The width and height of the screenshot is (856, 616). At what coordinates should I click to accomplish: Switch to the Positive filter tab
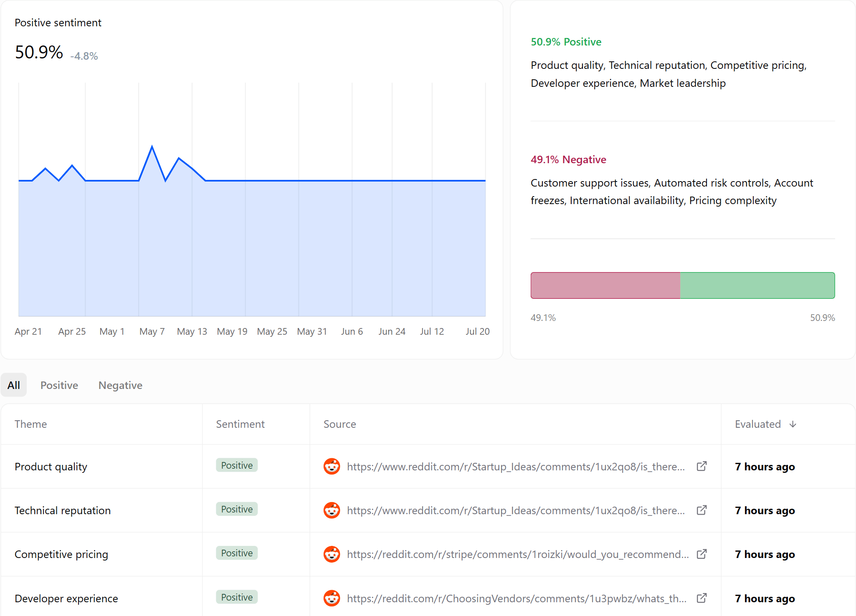click(x=59, y=385)
